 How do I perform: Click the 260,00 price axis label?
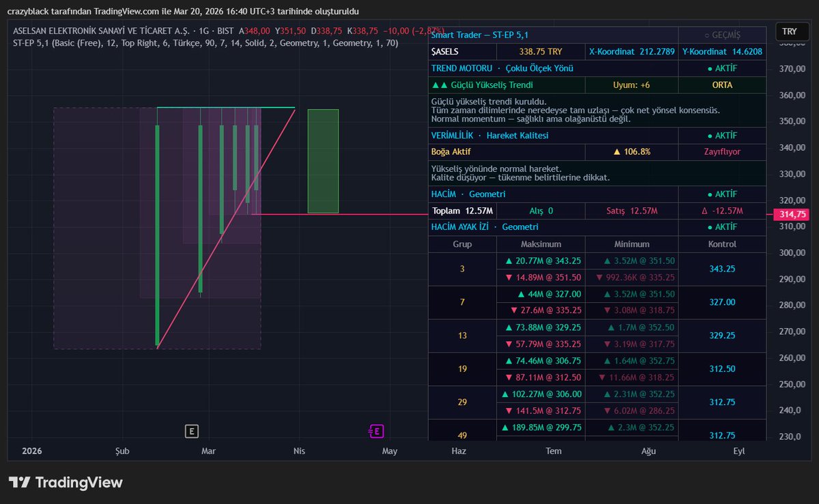pyautogui.click(x=791, y=357)
